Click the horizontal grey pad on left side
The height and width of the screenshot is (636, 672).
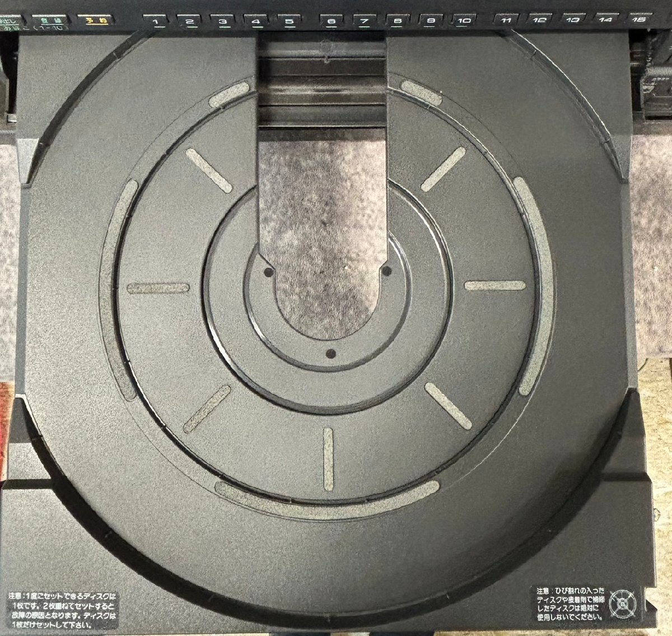pyautogui.click(x=158, y=288)
